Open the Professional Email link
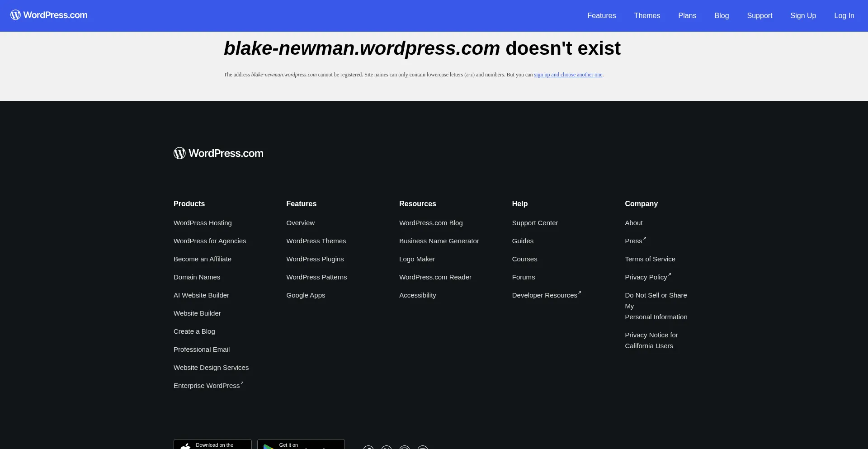 [x=202, y=350]
